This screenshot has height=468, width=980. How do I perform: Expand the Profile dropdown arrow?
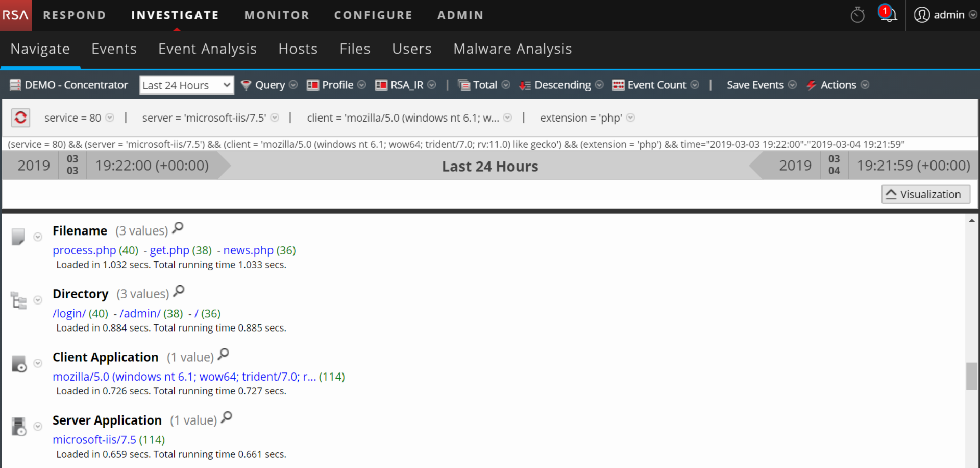click(x=361, y=85)
